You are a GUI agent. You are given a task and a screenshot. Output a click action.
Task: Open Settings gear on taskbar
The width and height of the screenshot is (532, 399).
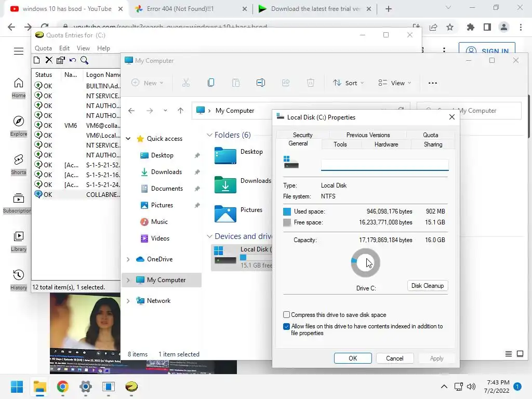86,387
